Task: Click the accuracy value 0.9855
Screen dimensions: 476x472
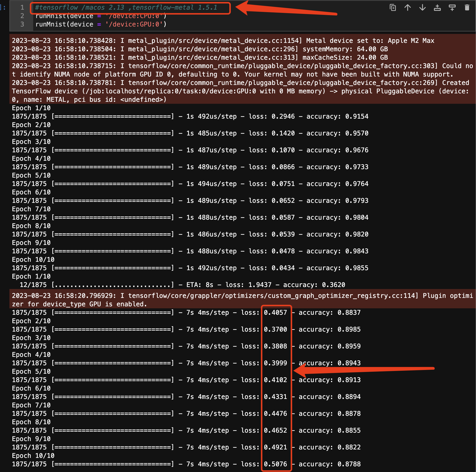Action: 357,268
